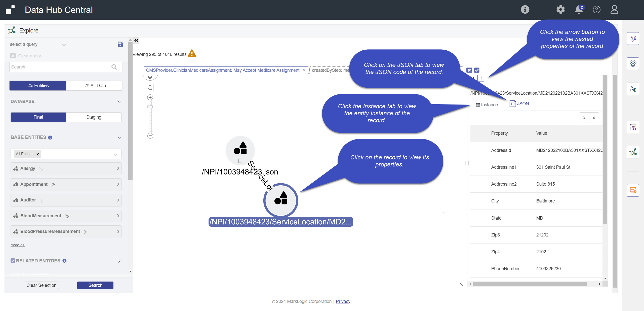This screenshot has width=644, height=311.
Task: Switch database selection to Staging
Action: pyautogui.click(x=93, y=117)
